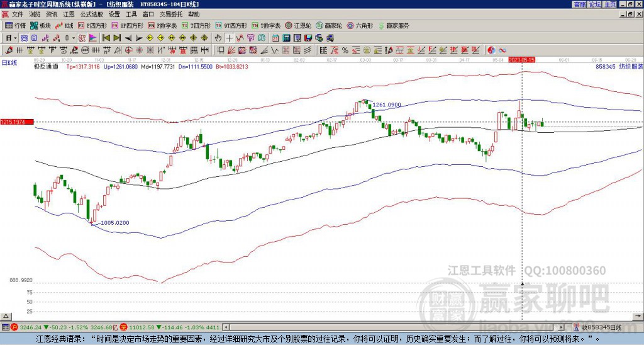This screenshot has width=644, height=345.
Task: Click the blue infinity-loop icon
Action: coord(502,50)
